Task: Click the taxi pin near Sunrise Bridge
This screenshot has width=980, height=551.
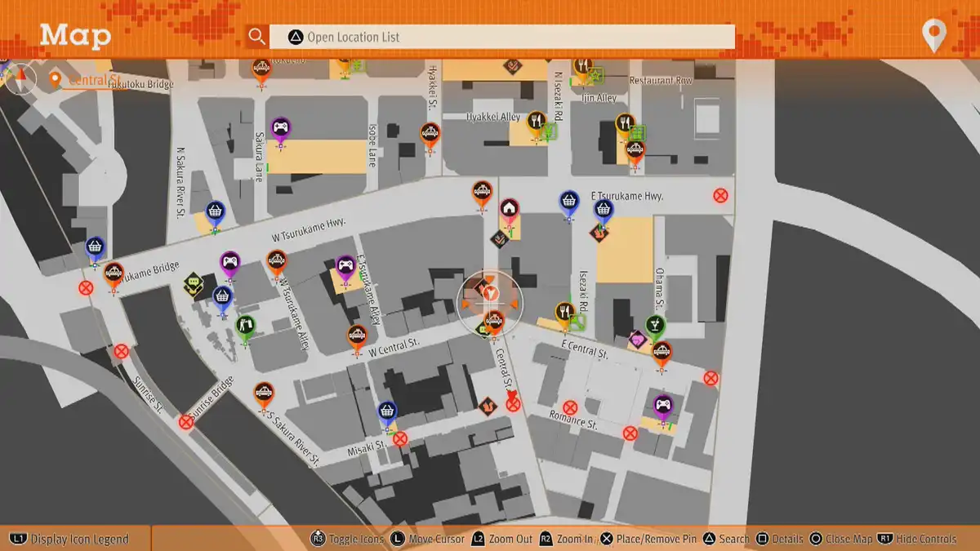Action: coord(263,393)
